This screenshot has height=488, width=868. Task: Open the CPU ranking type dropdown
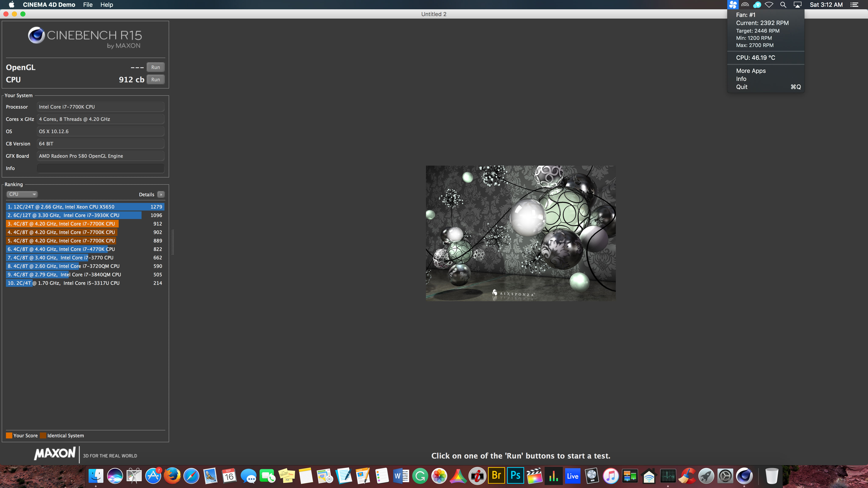[x=22, y=194]
